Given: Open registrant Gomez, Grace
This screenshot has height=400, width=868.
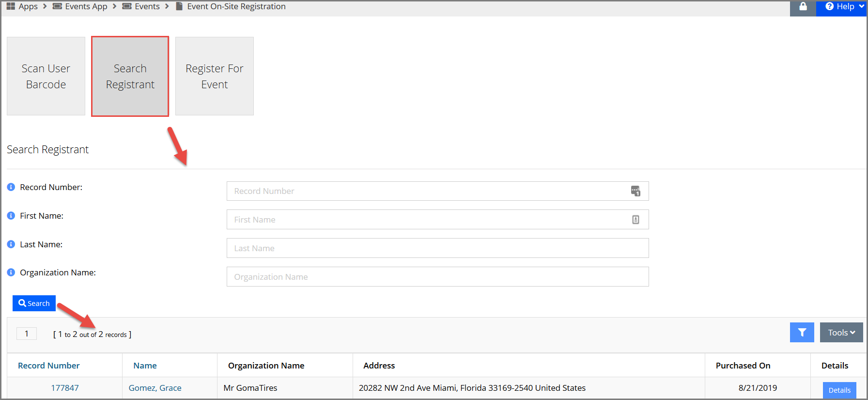Looking at the screenshot, I should click(x=155, y=388).
